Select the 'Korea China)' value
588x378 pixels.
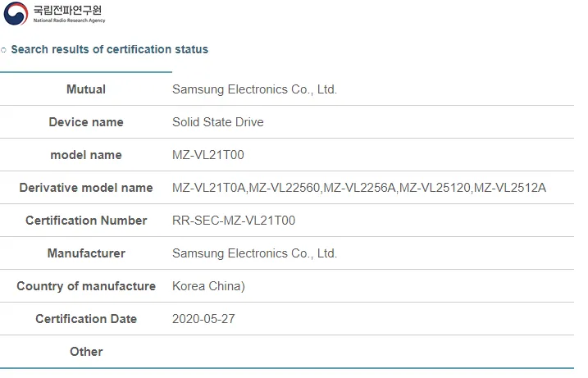(208, 286)
